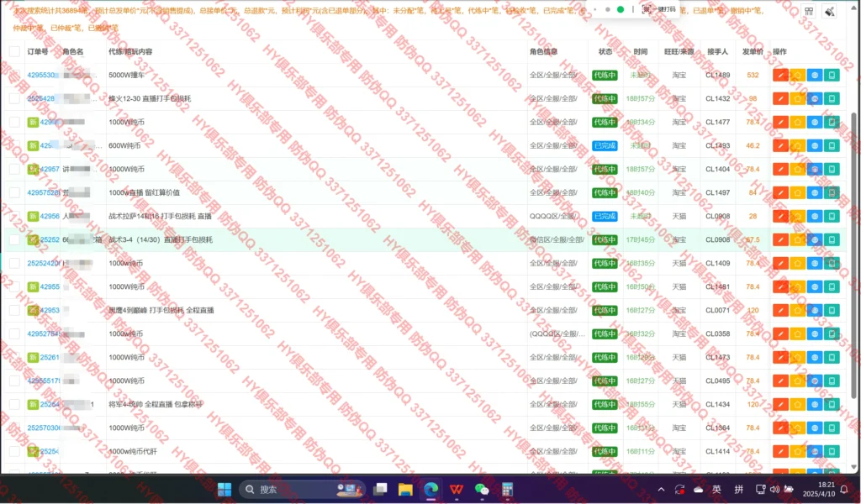861x504 pixels.
Task: Click the 已完成 tag in 战术拉萨 row
Action: point(605,217)
